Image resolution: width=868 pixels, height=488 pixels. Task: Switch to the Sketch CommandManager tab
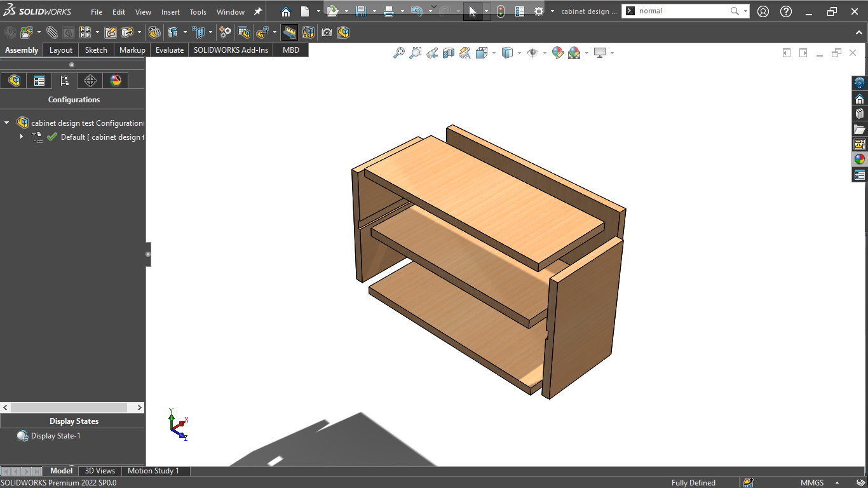(x=96, y=50)
